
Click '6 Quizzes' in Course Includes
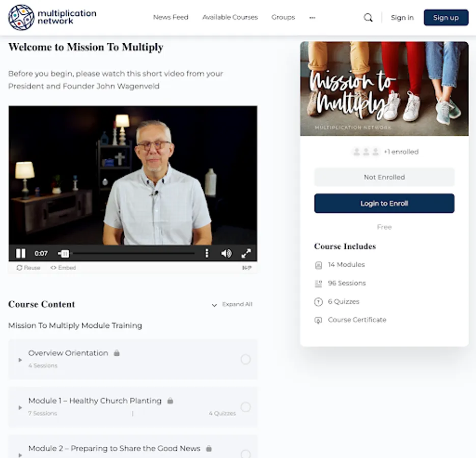click(344, 301)
